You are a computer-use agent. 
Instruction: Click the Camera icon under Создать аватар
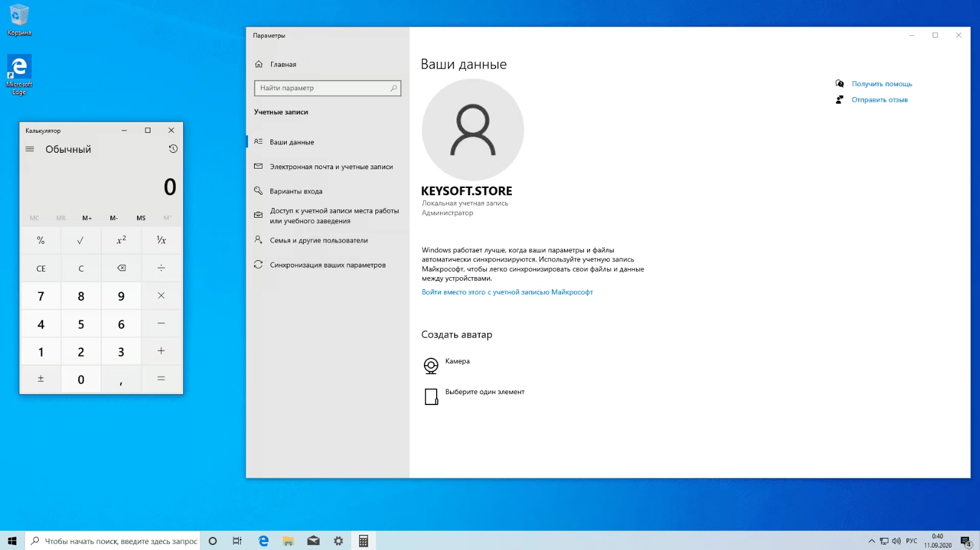(431, 366)
